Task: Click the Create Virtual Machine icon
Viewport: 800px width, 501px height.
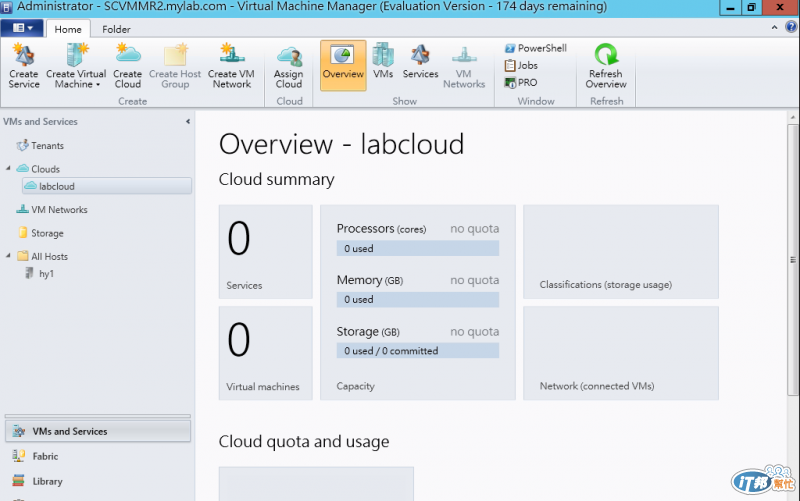Action: click(x=77, y=55)
